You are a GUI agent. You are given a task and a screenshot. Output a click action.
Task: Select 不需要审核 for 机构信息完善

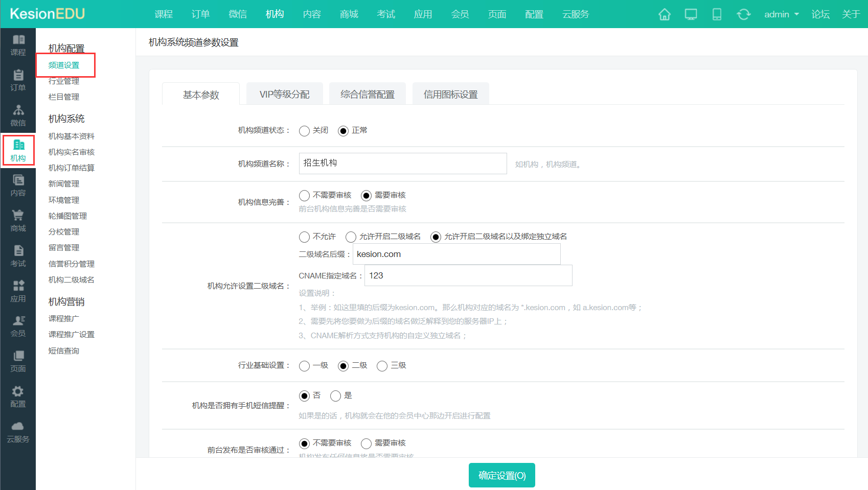coord(304,195)
